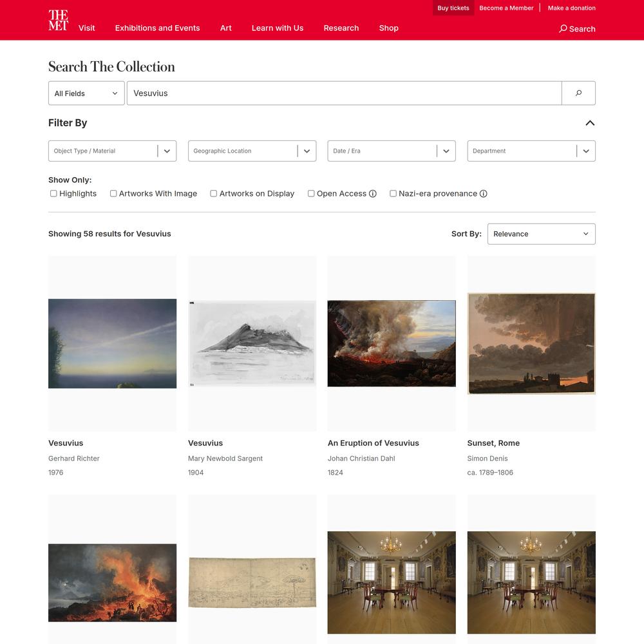
Task: Click date 'ca. 1789–1806'
Action: 490,472
